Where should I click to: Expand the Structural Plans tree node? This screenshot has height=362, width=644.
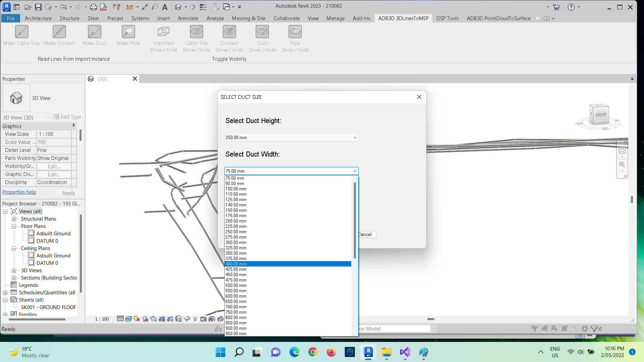(14, 219)
